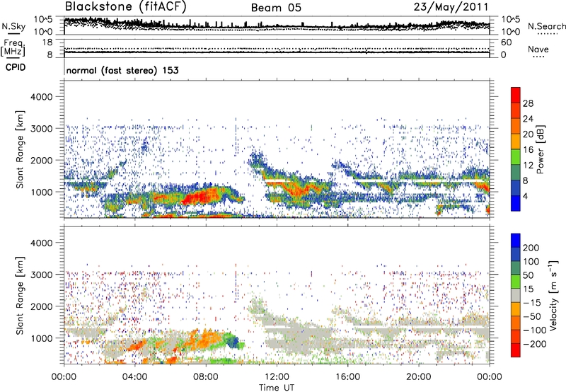566x392 pixels.
Task: Click the '4' power colorbar tick
Action: 525,196
